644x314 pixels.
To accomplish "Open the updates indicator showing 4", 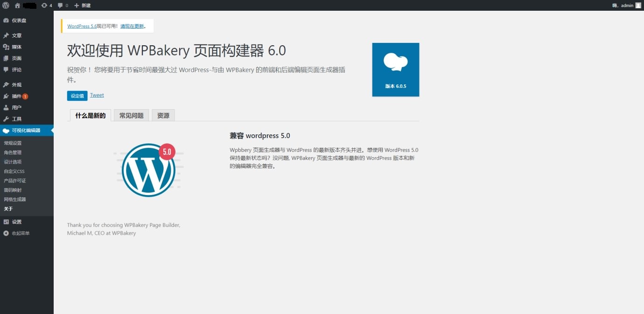I will click(47, 5).
